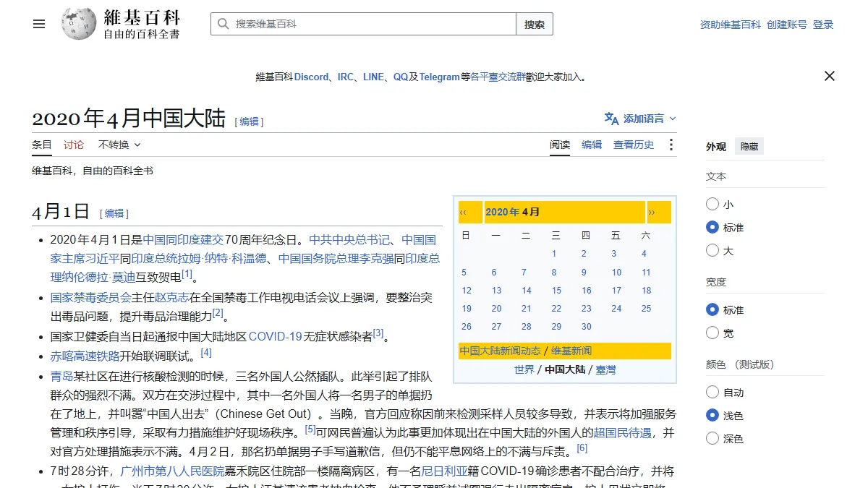
Task: Click calendar date 15
Action: click(556, 291)
